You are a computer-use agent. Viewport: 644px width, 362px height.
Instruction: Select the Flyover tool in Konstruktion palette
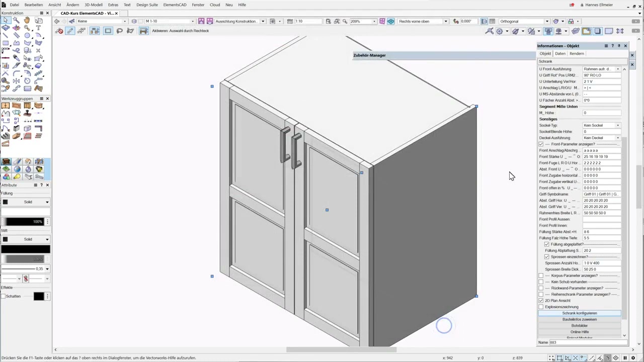pyautogui.click(x=6, y=28)
